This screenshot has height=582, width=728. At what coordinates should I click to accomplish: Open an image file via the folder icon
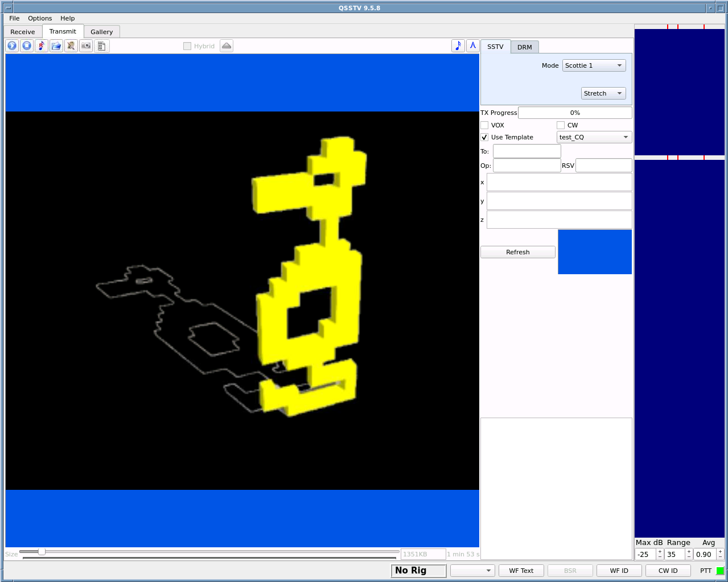pyautogui.click(x=56, y=46)
